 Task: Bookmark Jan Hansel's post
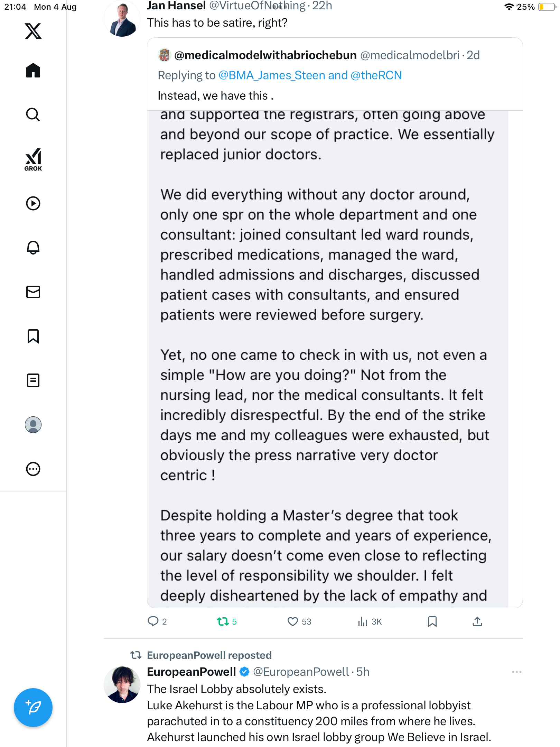coord(432,622)
